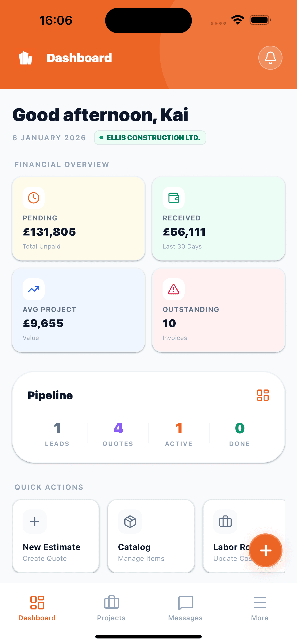Screen dimensions: 297x644
Task: View Leads count in the Pipeline
Action: click(57, 434)
